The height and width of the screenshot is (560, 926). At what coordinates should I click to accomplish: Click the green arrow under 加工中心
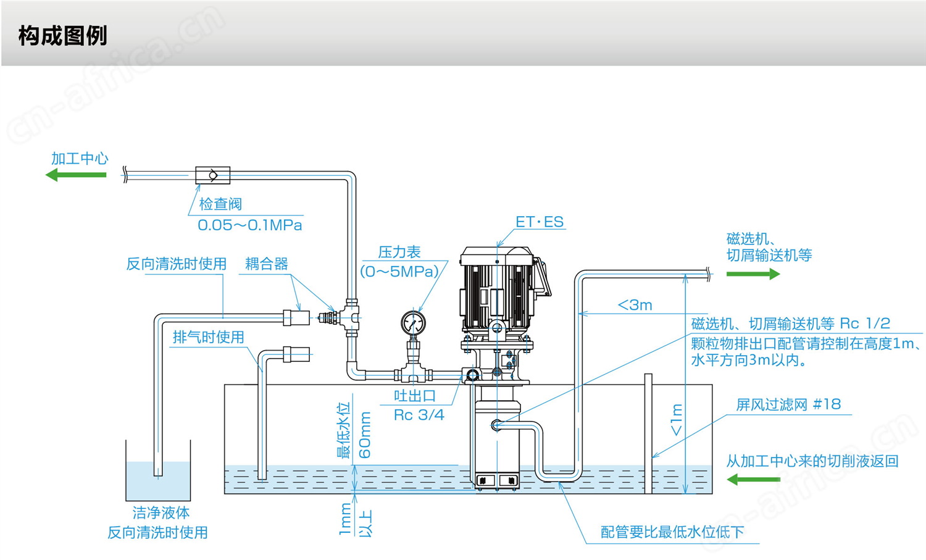point(76,175)
